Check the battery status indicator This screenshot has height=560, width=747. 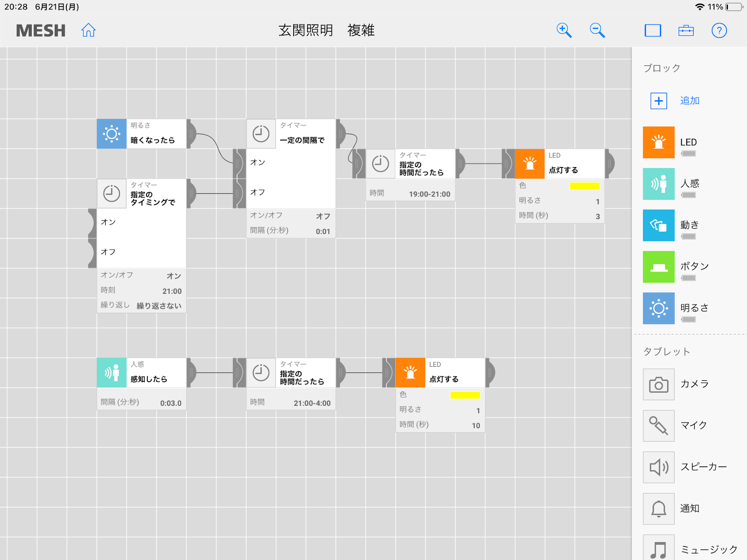(x=734, y=7)
